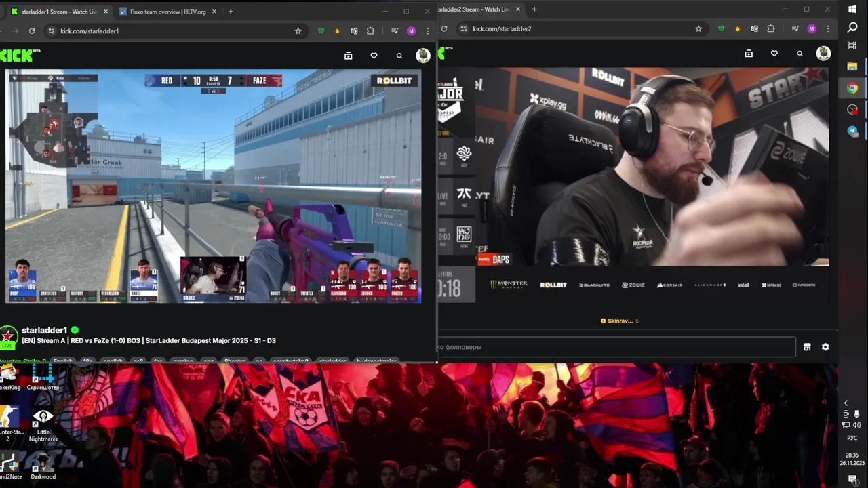Image resolution: width=868 pixels, height=488 pixels.
Task: Open Extensions puzzle menu in starladder2 window
Action: [771, 28]
